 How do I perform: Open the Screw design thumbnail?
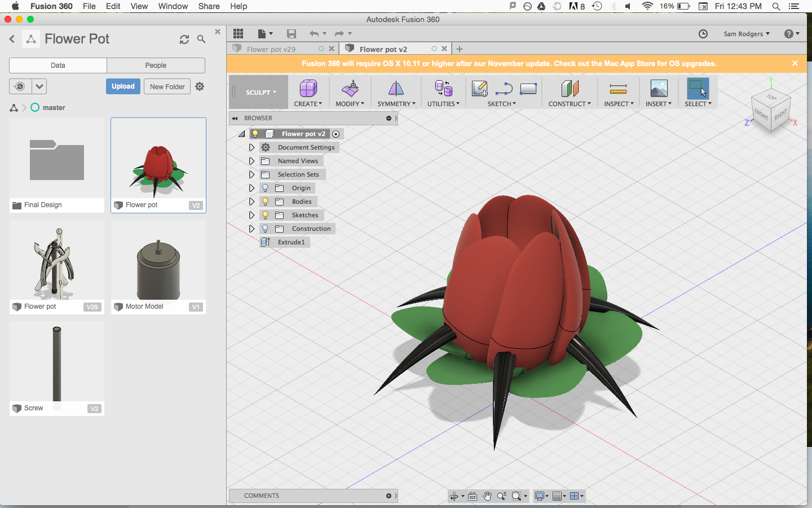click(57, 369)
